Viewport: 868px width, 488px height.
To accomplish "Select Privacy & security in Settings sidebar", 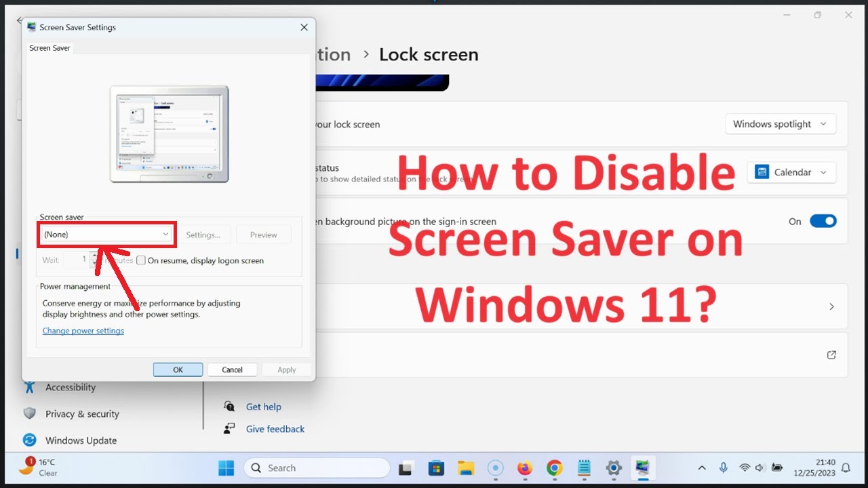I will 82,414.
